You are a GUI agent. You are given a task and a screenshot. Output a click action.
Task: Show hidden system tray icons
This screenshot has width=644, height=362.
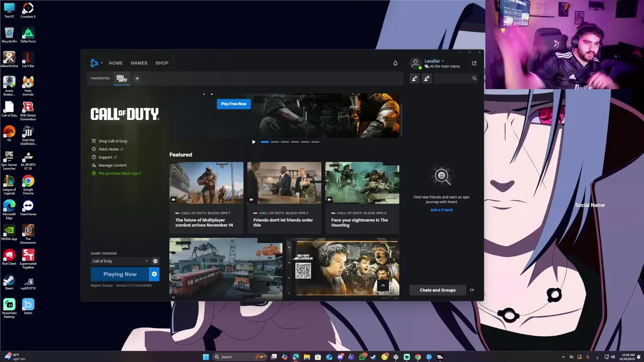563,357
